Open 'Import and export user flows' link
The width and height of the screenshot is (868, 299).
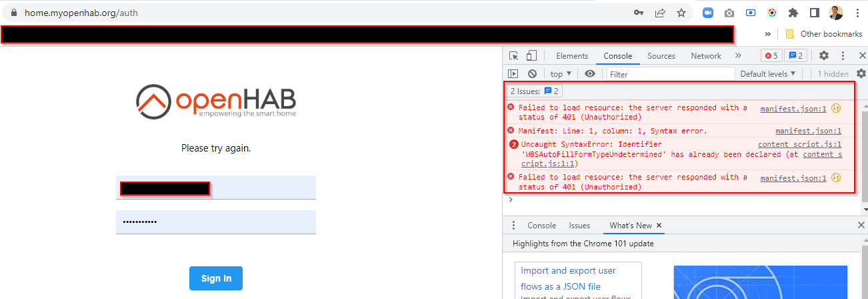coord(569,278)
